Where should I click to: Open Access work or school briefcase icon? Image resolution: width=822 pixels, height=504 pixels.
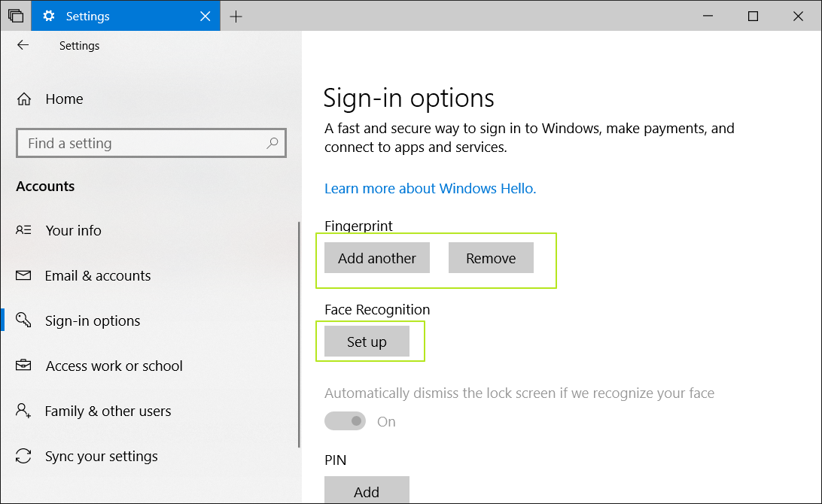pos(23,366)
